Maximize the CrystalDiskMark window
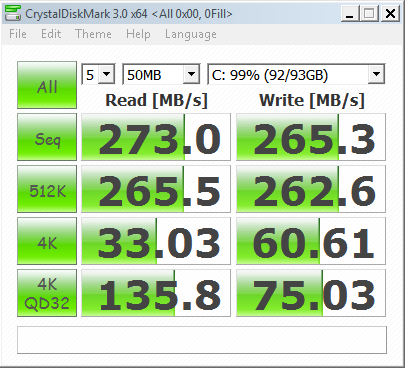Screen dimensions: 405x368 tap(369, 14)
